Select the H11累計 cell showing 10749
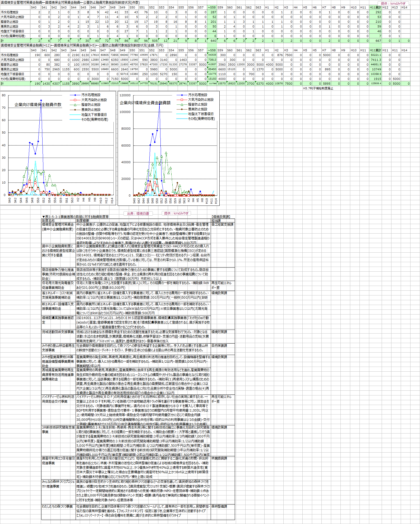The height and width of the screenshot is (524, 420). [376, 69]
